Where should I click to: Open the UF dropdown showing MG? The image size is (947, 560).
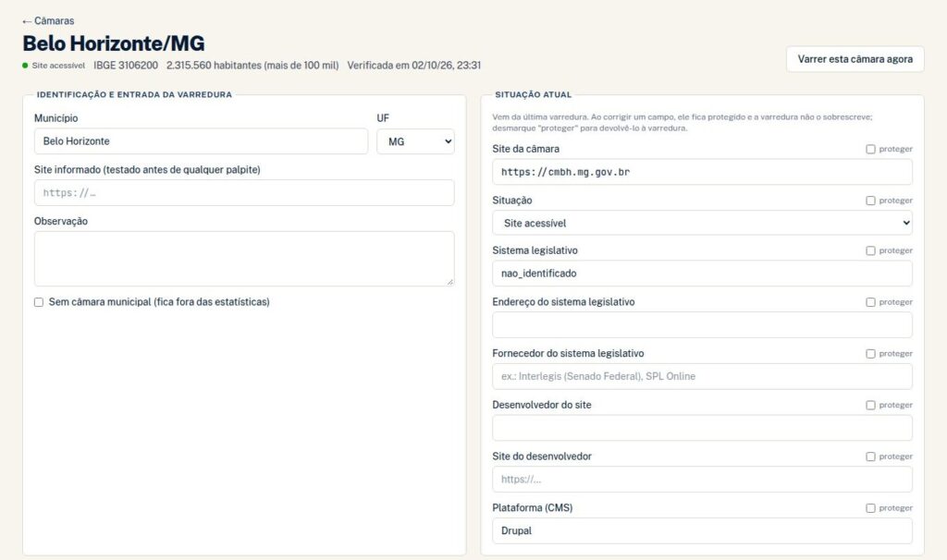(415, 141)
